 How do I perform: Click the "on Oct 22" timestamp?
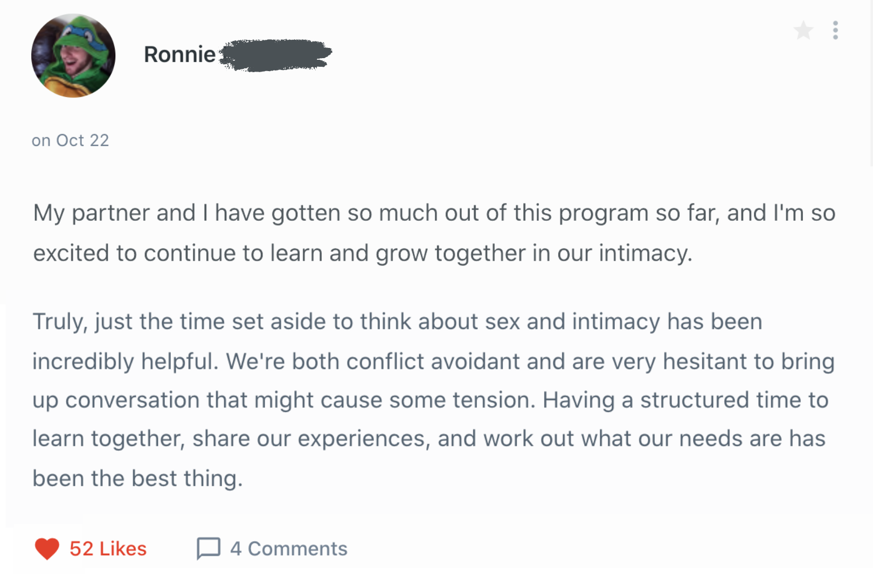(71, 141)
